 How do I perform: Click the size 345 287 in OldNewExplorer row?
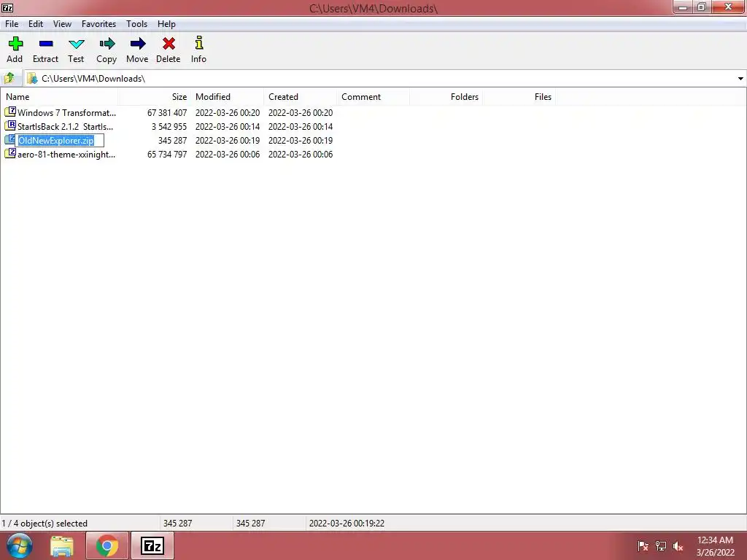pos(172,141)
